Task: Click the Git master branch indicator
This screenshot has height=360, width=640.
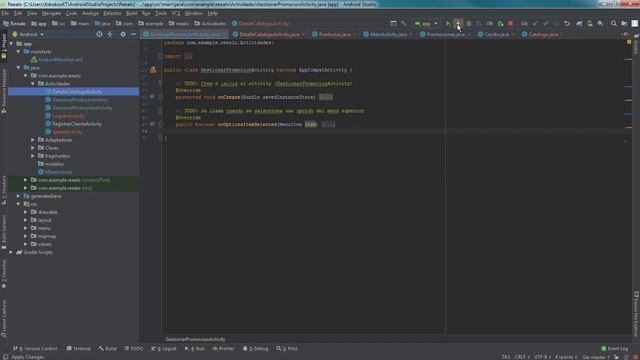Action: pos(596,357)
